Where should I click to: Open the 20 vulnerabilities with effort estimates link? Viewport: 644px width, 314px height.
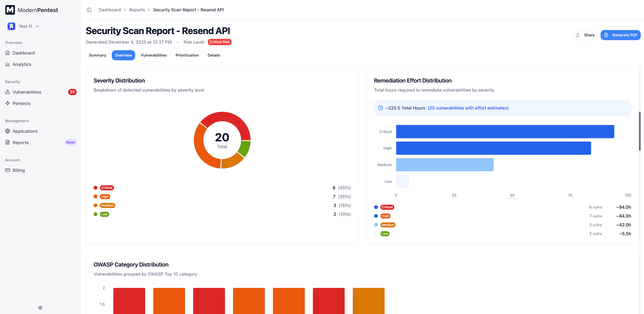pos(468,108)
